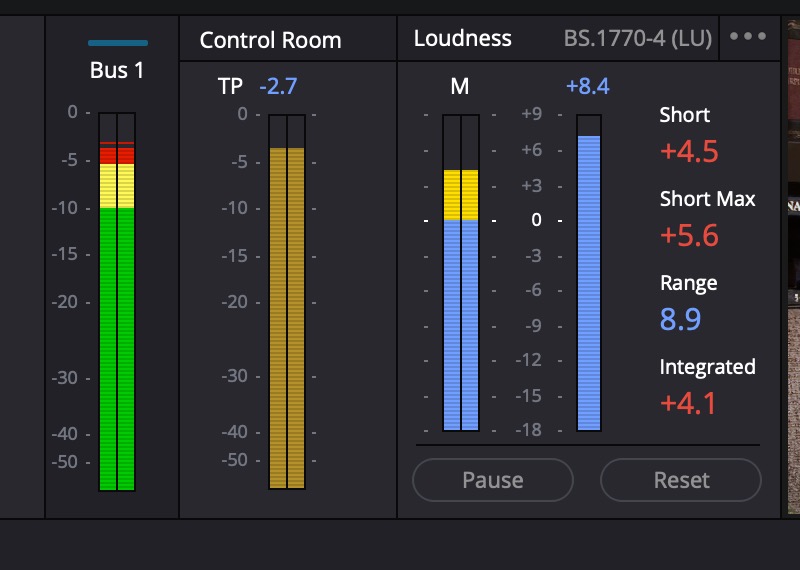Viewport: 800px width, 570px height.
Task: Click the Loudness panel title
Action: click(x=462, y=39)
